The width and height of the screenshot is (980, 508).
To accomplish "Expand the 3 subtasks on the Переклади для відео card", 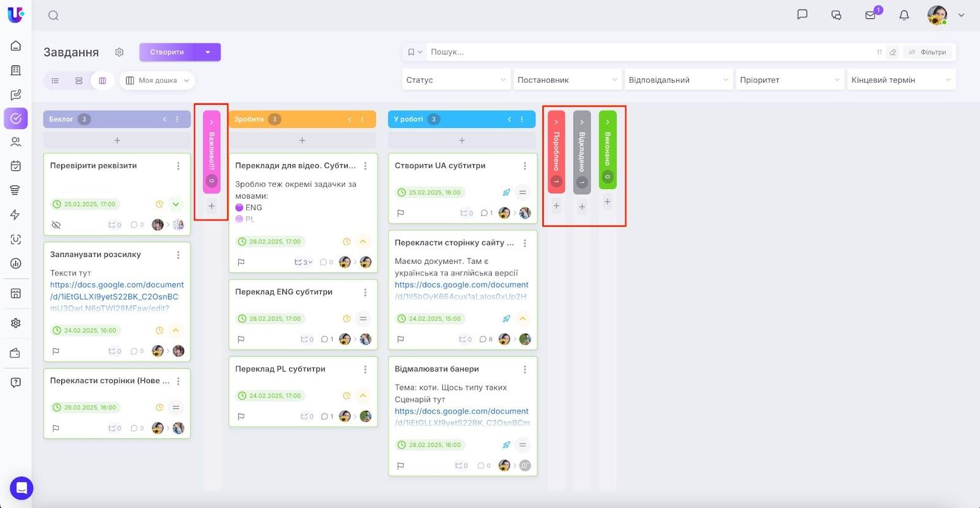I will coord(303,262).
